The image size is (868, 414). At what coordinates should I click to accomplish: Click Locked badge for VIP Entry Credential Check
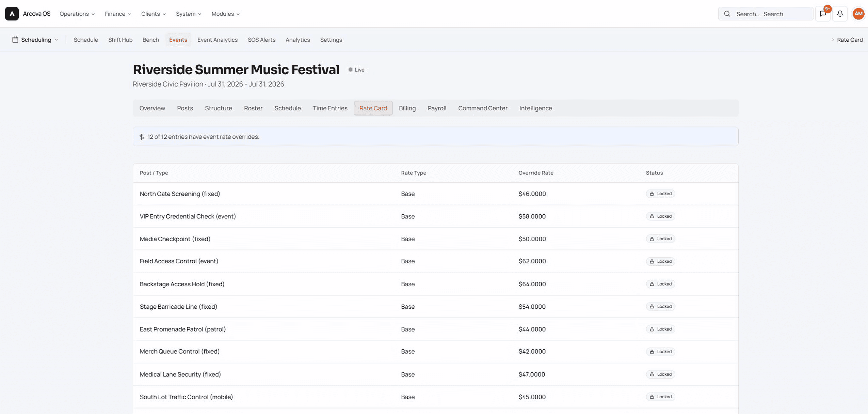pyautogui.click(x=660, y=216)
